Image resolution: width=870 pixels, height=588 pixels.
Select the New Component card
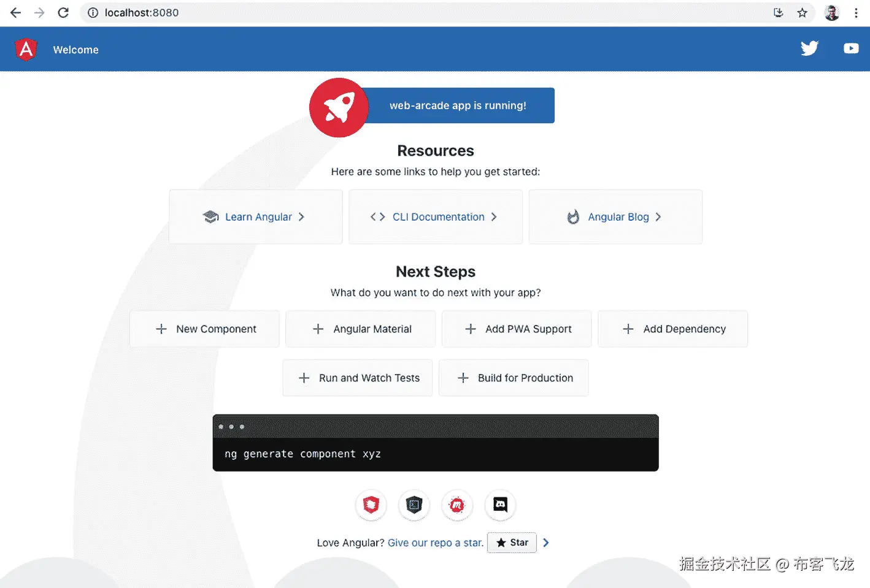(x=204, y=329)
